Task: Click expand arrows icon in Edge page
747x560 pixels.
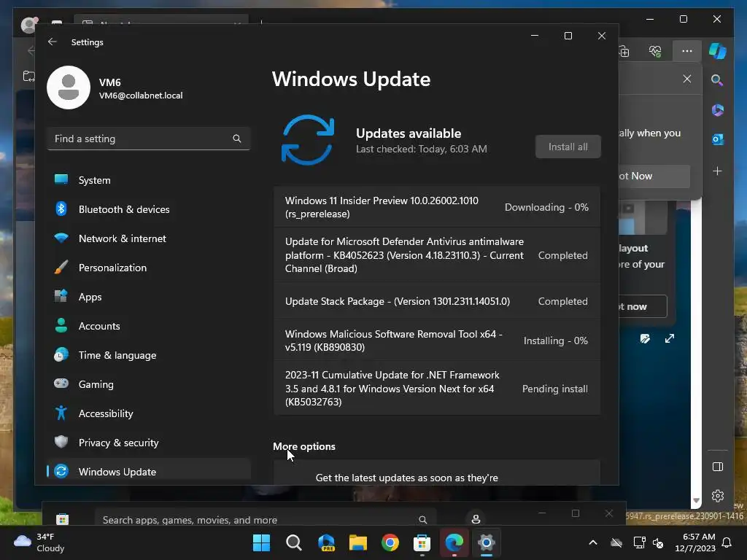Action: click(x=670, y=338)
